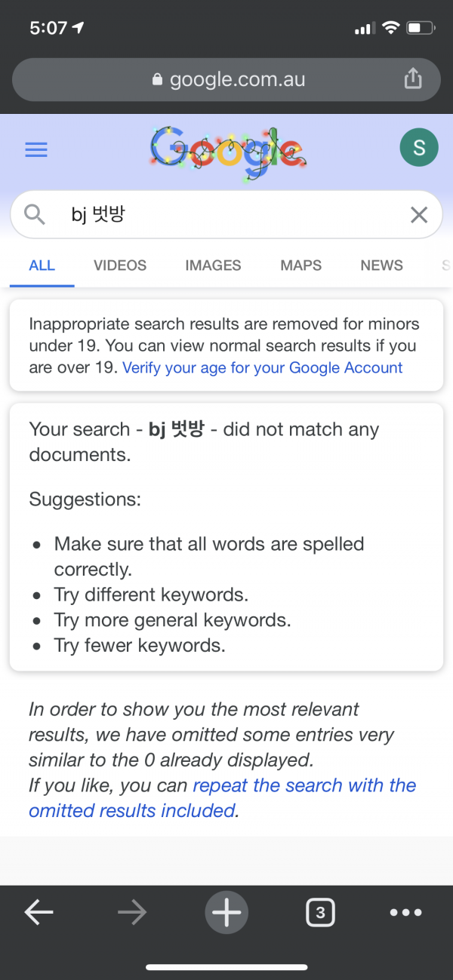Go back with the left arrow

click(x=39, y=913)
